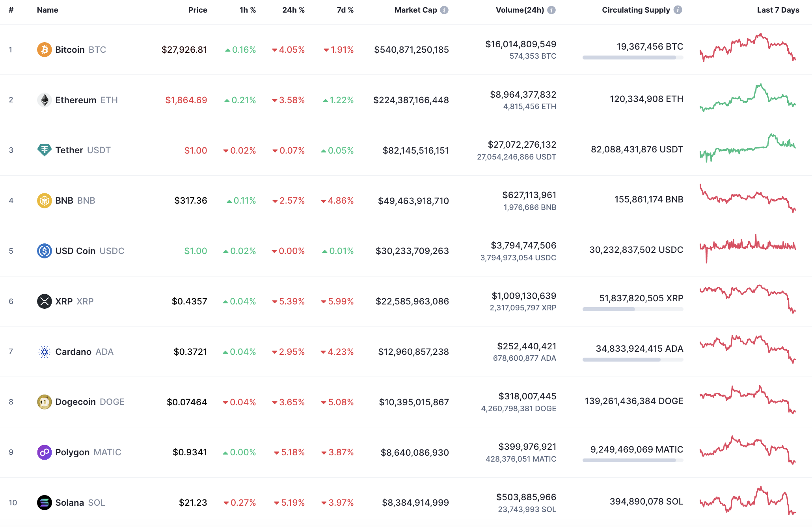The width and height of the screenshot is (812, 527).
Task: Sort coins by 24h percent change
Action: (x=293, y=10)
